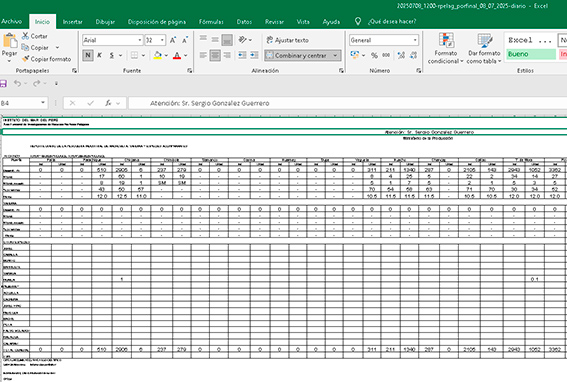The width and height of the screenshot is (567, 382).
Task: Click the red font color A icon
Action: [177, 55]
